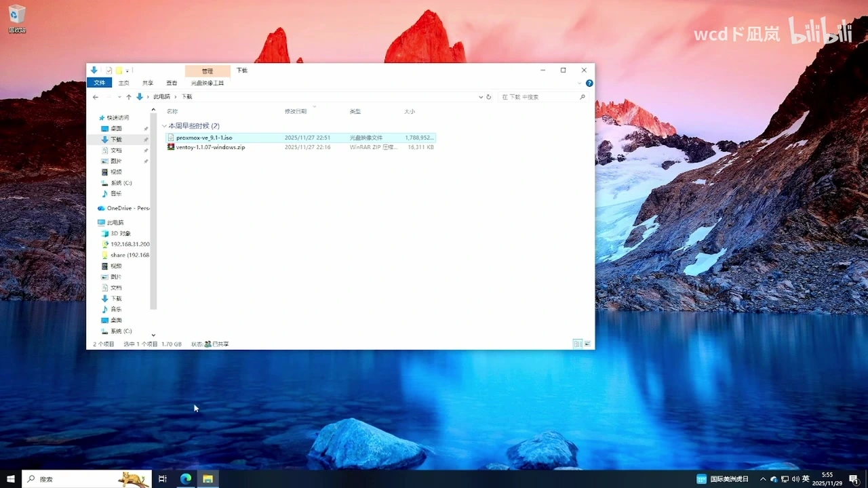This screenshot has width=868, height=488.
Task: Open 快速访问 in the navigation pane
Action: click(117, 118)
